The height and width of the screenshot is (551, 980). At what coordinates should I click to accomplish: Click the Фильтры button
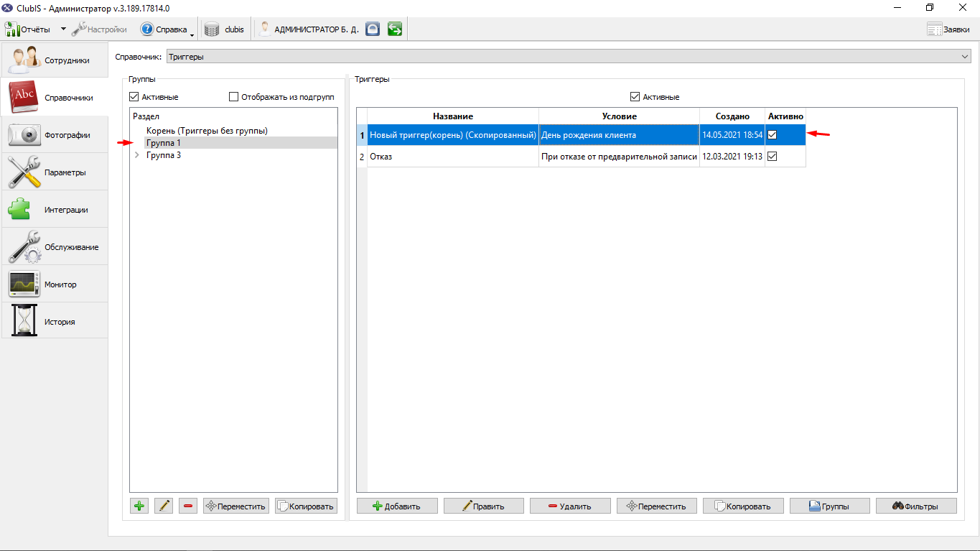[x=916, y=506]
